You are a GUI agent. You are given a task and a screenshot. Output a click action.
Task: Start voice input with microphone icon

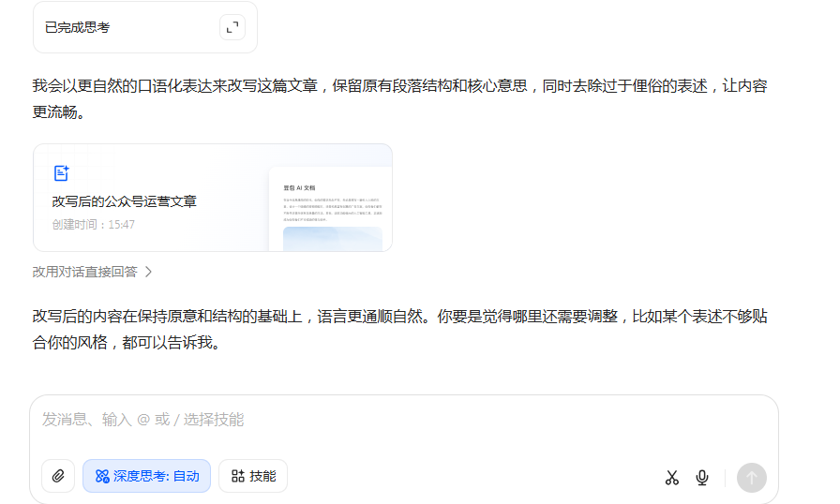pos(702,477)
